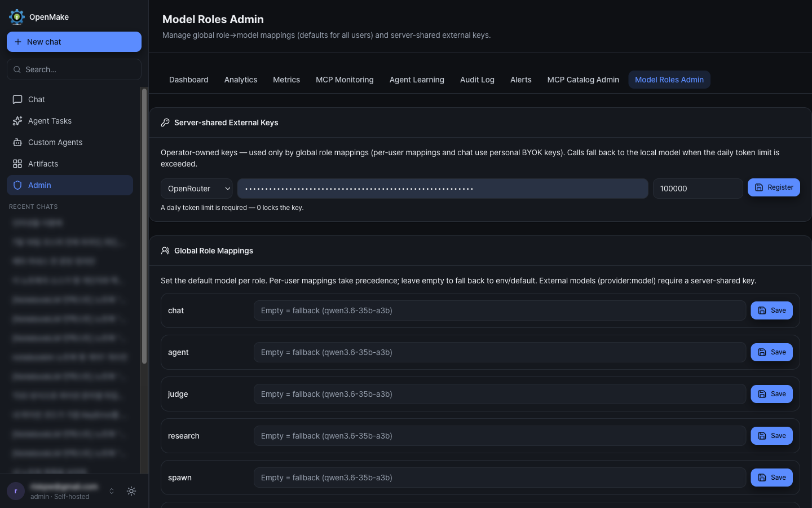Open the MCP Monitoring tab
Image resolution: width=812 pixels, height=508 pixels.
(x=345, y=80)
